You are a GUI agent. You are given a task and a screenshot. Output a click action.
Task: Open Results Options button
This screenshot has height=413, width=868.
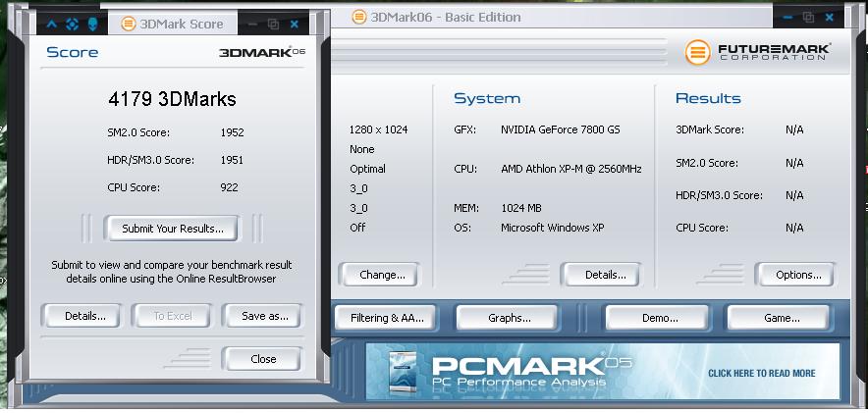click(795, 275)
